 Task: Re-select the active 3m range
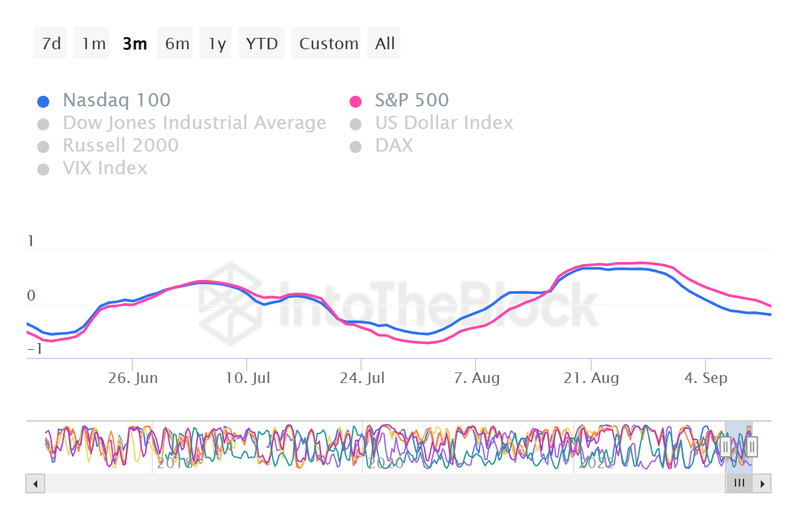pos(134,43)
